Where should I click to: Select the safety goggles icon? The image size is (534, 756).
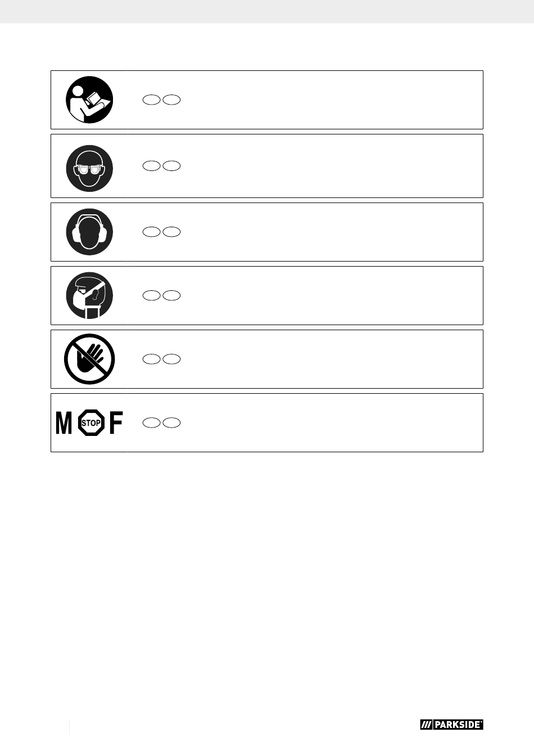tap(89, 169)
